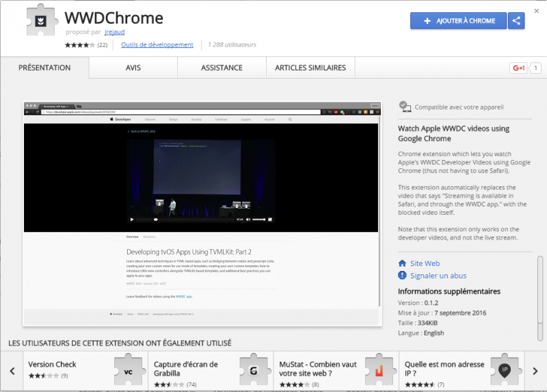Click the main extension screenshot preview
The width and height of the screenshot is (547, 392).
coord(202,214)
